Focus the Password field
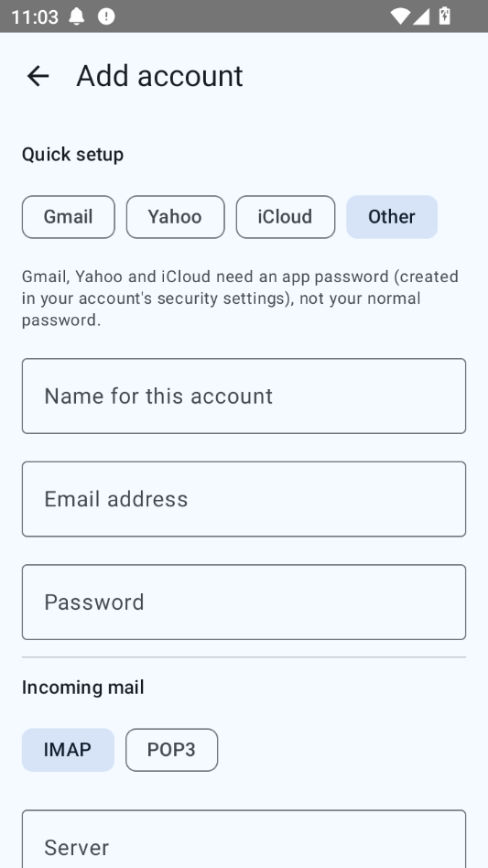 (x=244, y=602)
